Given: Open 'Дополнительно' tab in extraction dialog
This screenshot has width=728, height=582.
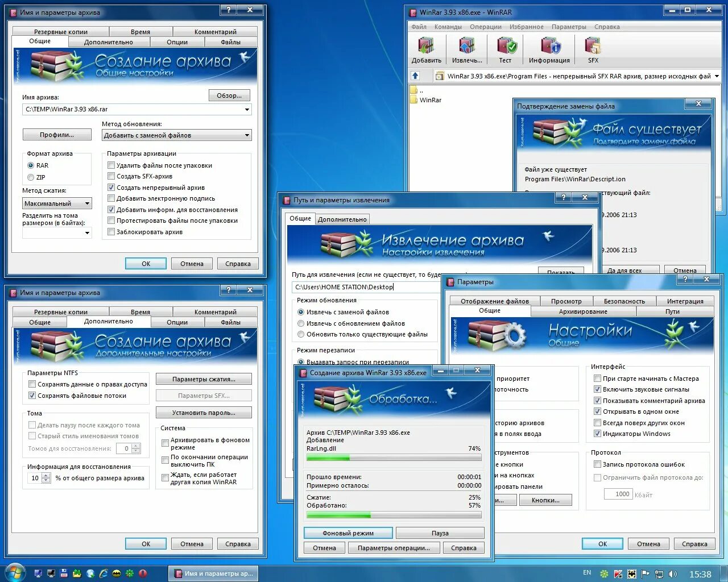Looking at the screenshot, I should (x=342, y=219).
